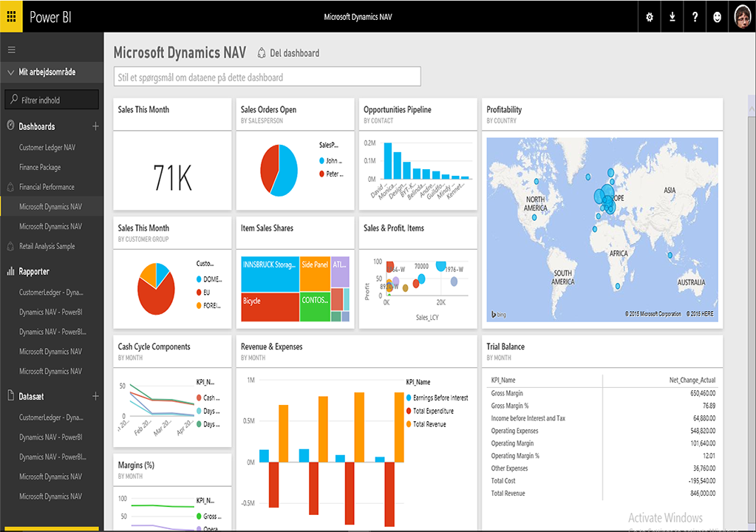Image resolution: width=756 pixels, height=532 pixels.
Task: Open the help question mark menu
Action: (695, 17)
